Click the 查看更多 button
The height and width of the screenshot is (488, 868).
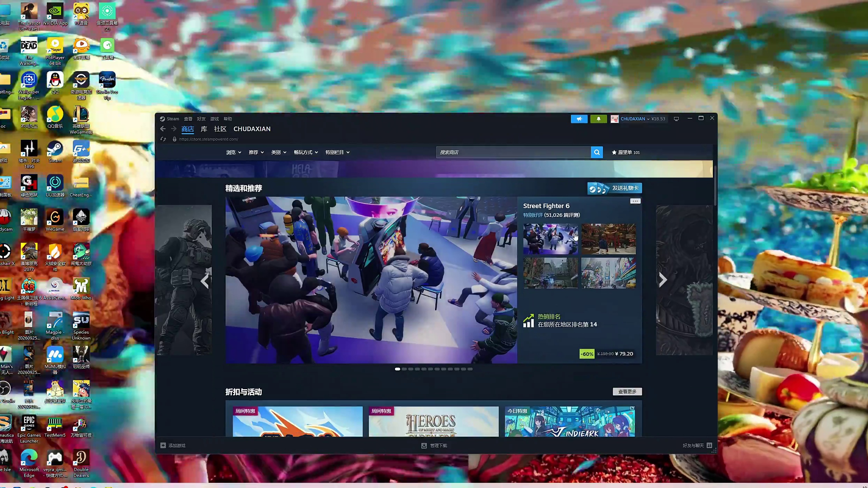[627, 392]
